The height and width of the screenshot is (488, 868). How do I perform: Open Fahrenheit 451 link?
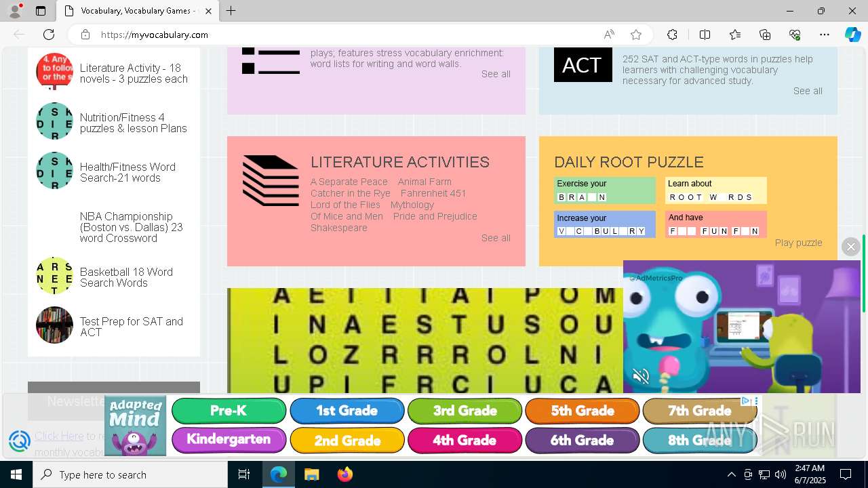click(x=433, y=193)
